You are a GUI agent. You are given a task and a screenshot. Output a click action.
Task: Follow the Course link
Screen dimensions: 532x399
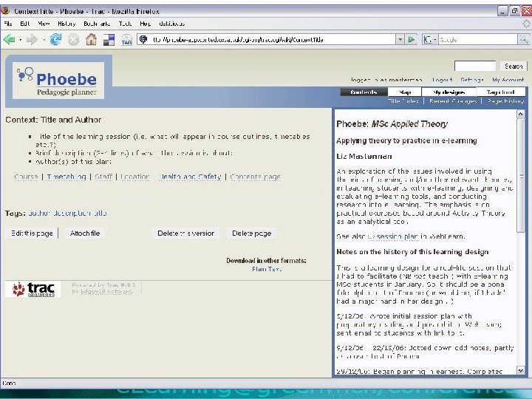point(26,177)
